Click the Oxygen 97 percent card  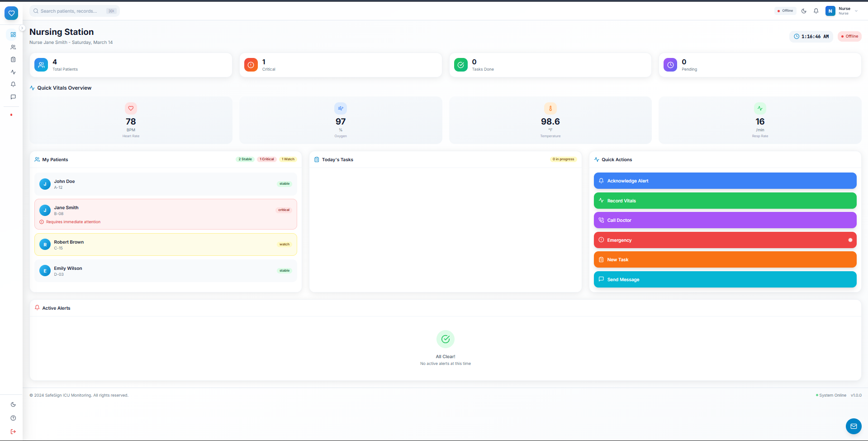341,120
